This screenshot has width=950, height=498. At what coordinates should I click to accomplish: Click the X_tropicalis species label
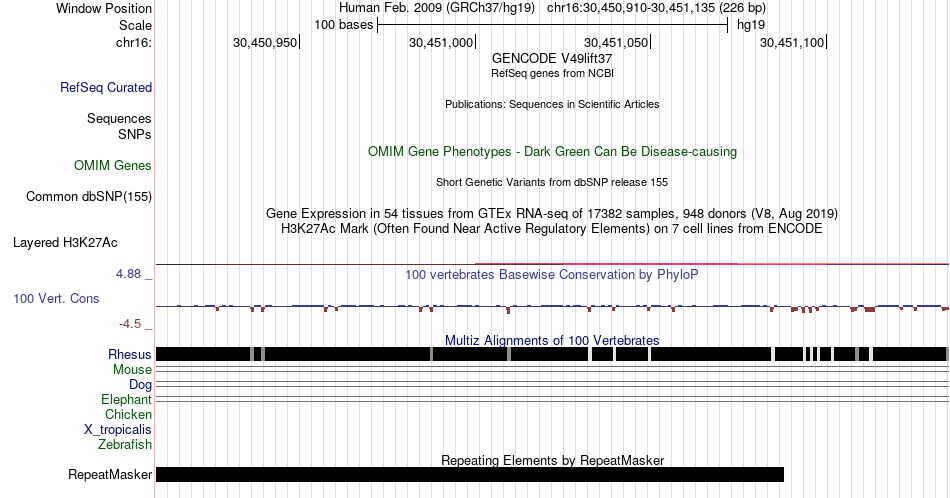(118, 430)
